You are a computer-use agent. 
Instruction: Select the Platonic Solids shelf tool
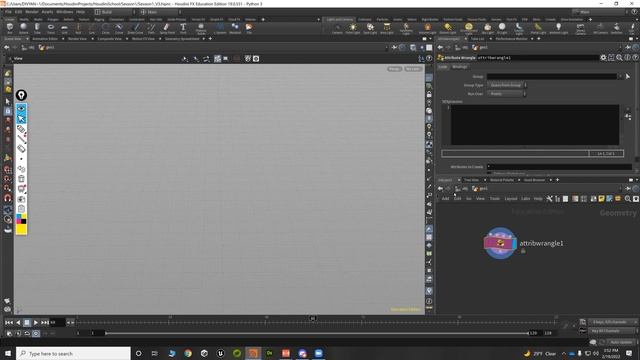click(201, 28)
